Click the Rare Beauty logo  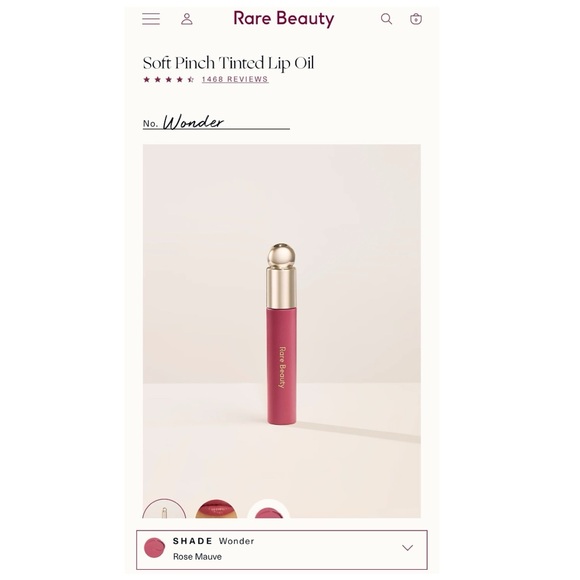(284, 18)
